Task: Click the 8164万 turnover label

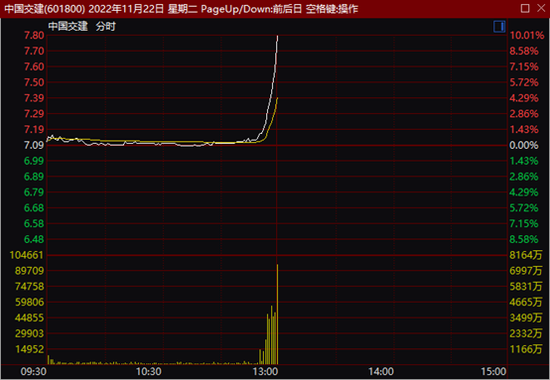Action: pos(526,255)
